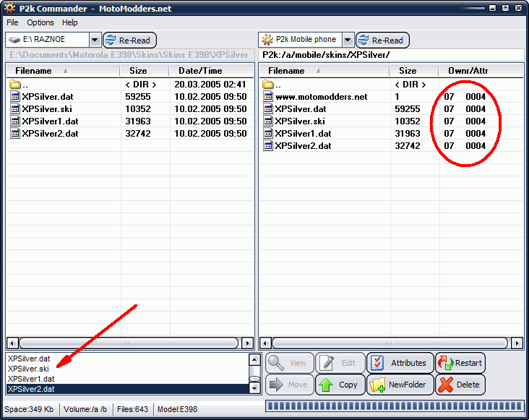529x420 pixels.
Task: Click the red Delete button
Action: 460,385
